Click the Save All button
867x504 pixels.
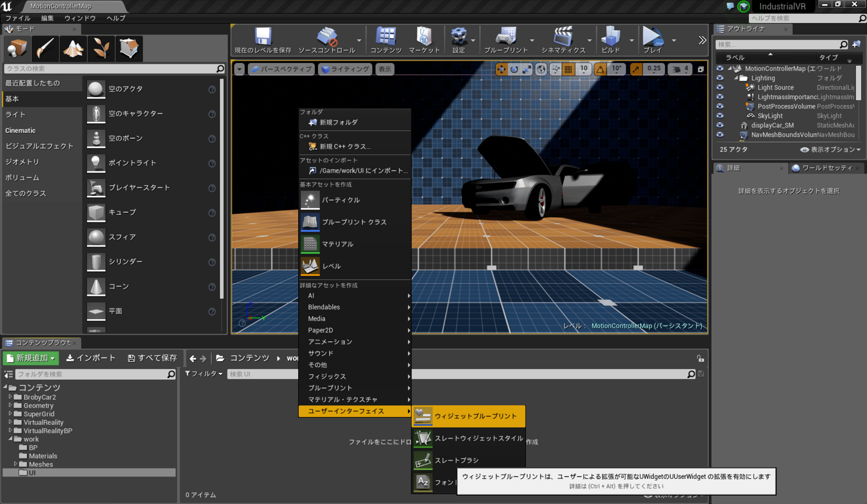click(152, 358)
